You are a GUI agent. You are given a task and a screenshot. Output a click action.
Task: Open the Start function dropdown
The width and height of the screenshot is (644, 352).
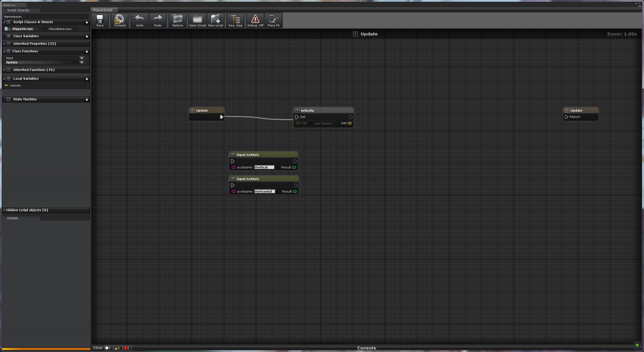click(x=82, y=58)
